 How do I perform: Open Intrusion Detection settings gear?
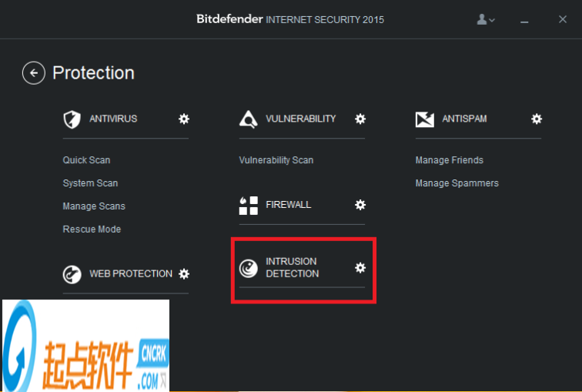[x=360, y=267]
